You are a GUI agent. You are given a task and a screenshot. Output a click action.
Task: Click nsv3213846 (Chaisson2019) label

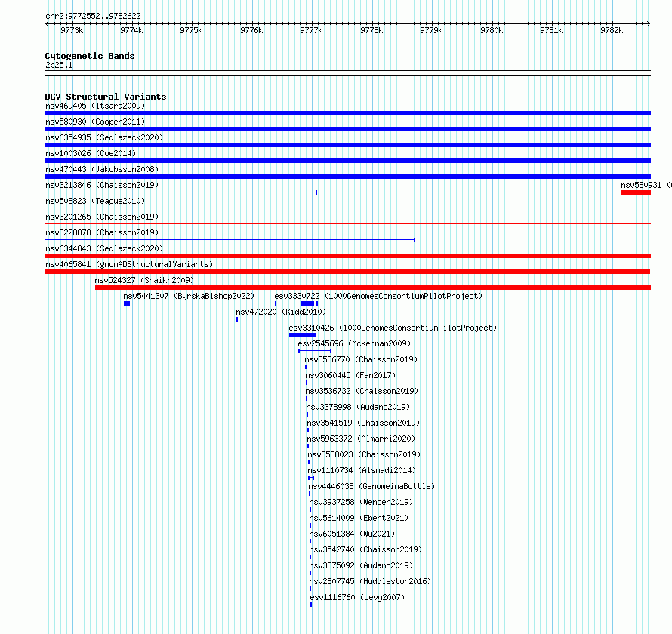[102, 185]
